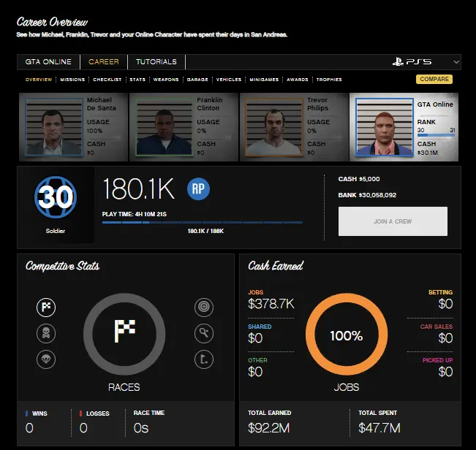The height and width of the screenshot is (450, 476).
Task: Expand the PS5 platform dropdown arrow
Action: tap(456, 62)
